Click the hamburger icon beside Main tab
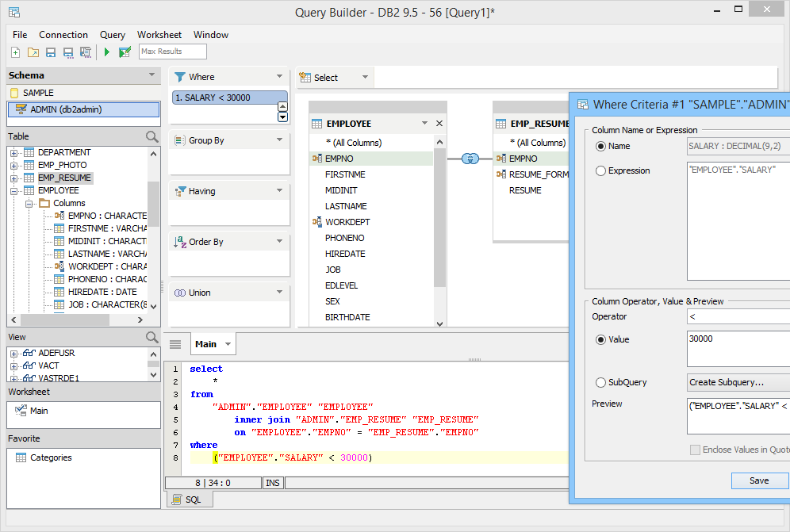 175,344
